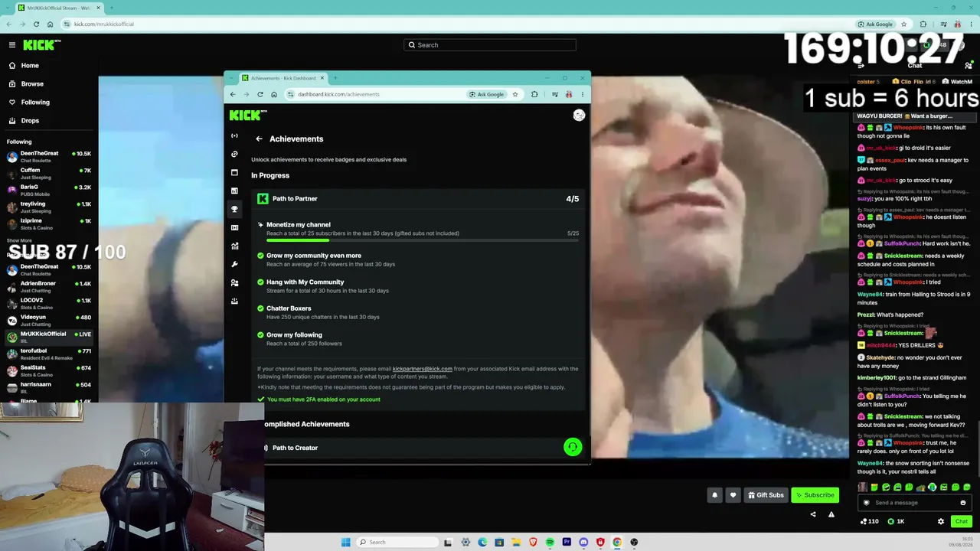The width and height of the screenshot is (980, 551).
Task: Open Spotify from the taskbar
Action: point(550,543)
